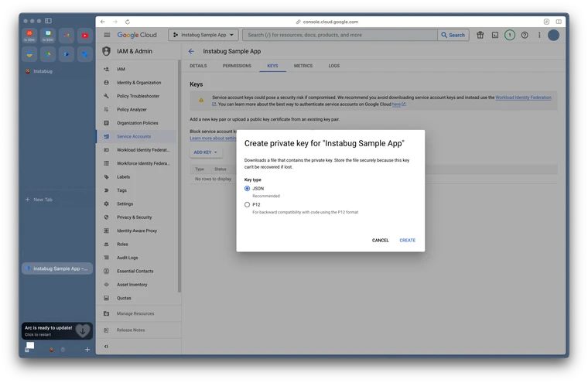Click the user account avatar

click(x=553, y=35)
